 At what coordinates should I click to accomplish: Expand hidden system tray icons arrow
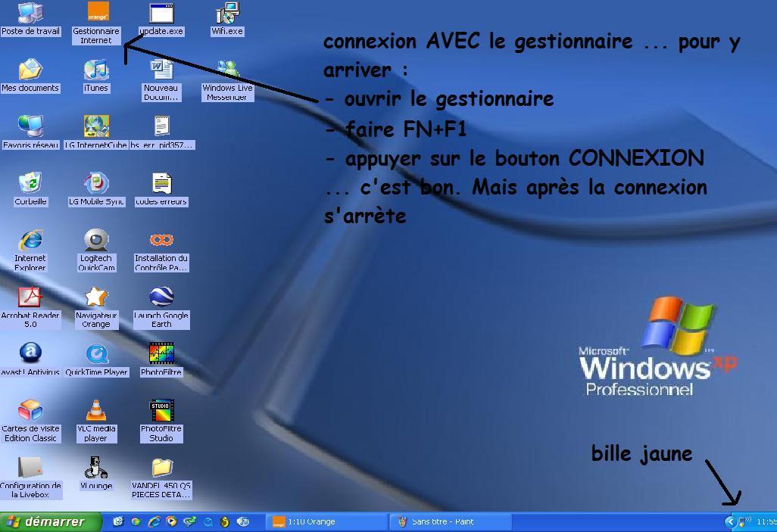730,521
